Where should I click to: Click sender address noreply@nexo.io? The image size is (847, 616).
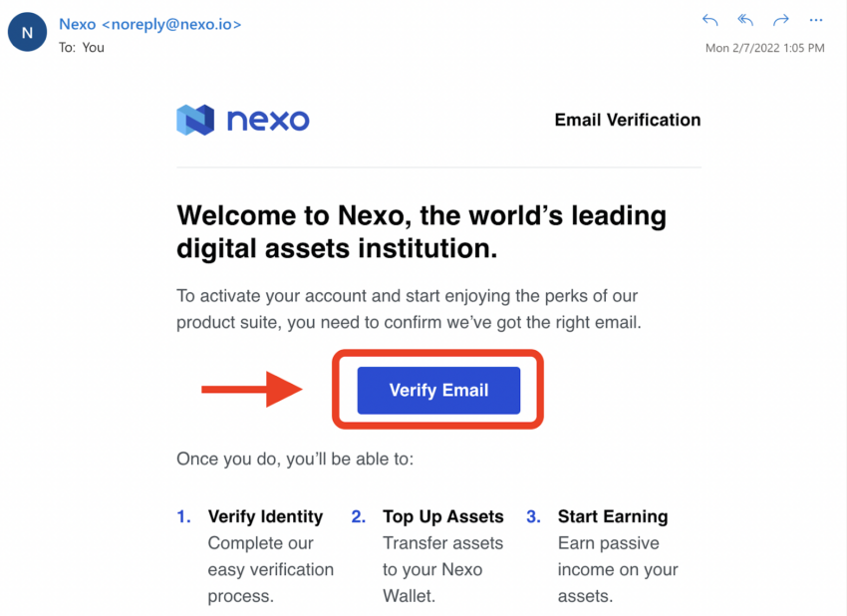[x=171, y=24]
